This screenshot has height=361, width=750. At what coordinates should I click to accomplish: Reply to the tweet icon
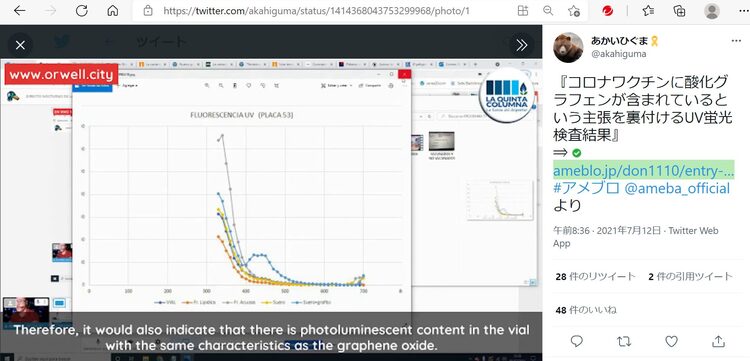[x=577, y=341]
